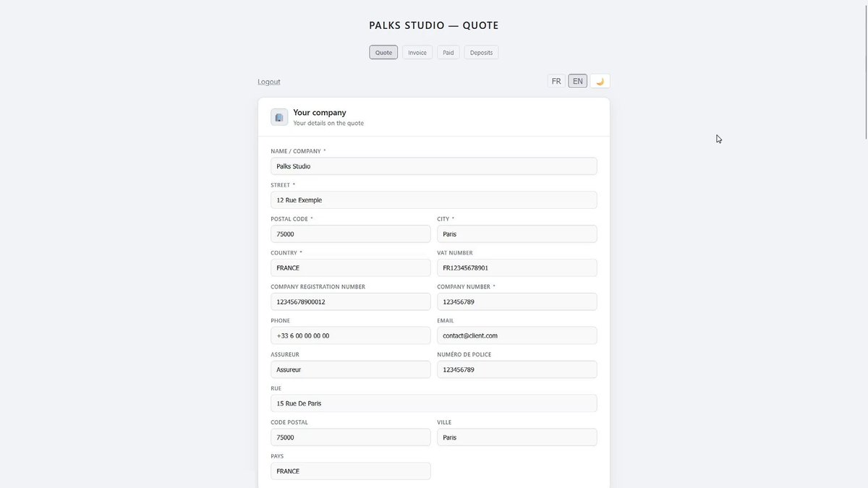The height and width of the screenshot is (488, 868).
Task: Click the building icon beside Your company
Action: click(279, 117)
